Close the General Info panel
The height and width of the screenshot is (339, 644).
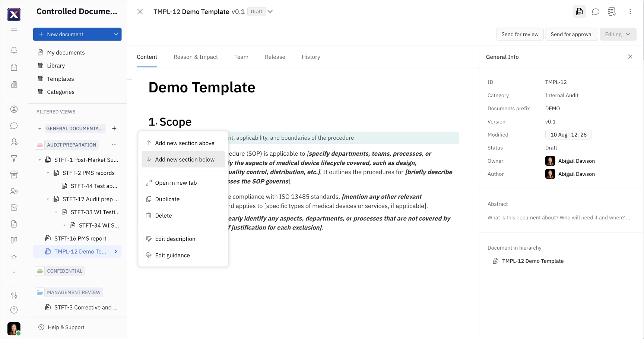point(630,57)
